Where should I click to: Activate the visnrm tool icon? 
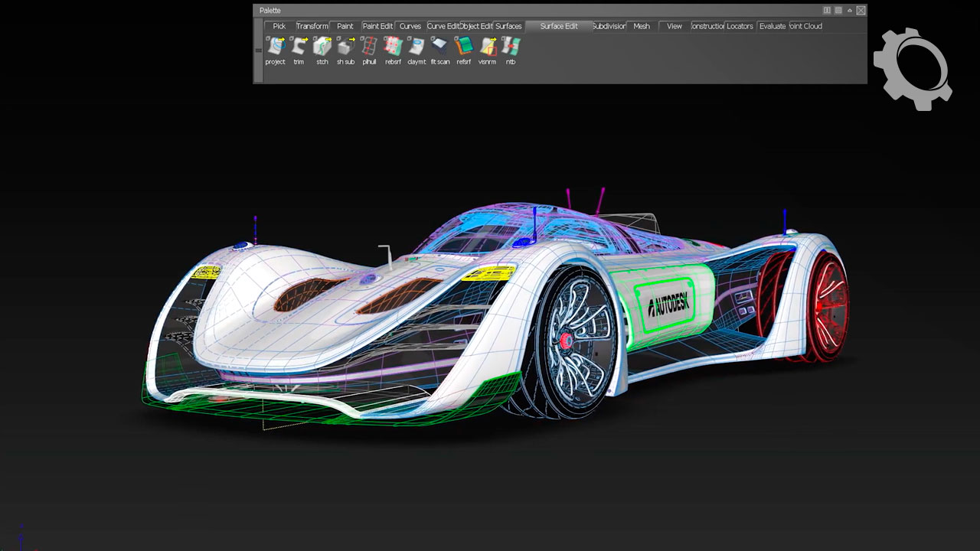tap(487, 47)
